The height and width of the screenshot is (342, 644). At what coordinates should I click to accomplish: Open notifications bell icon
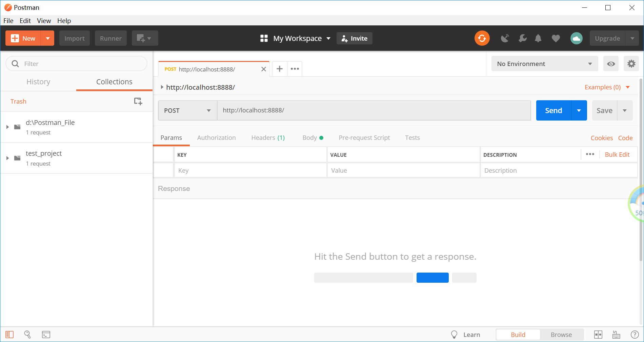pyautogui.click(x=538, y=38)
